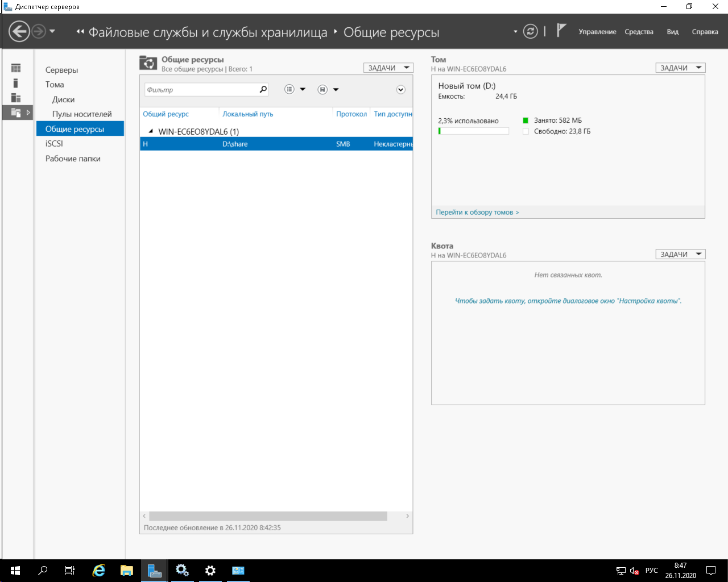This screenshot has height=582, width=728.
Task: Go back with the back arrow button
Action: [x=19, y=31]
